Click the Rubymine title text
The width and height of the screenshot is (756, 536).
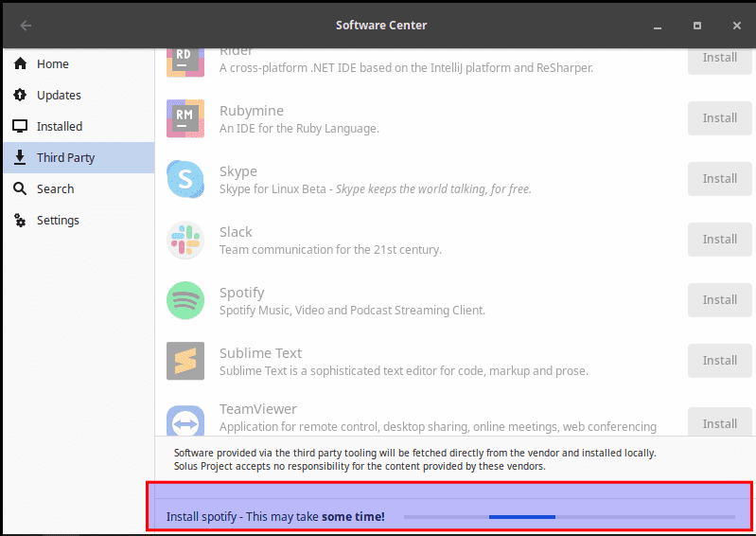tap(252, 111)
